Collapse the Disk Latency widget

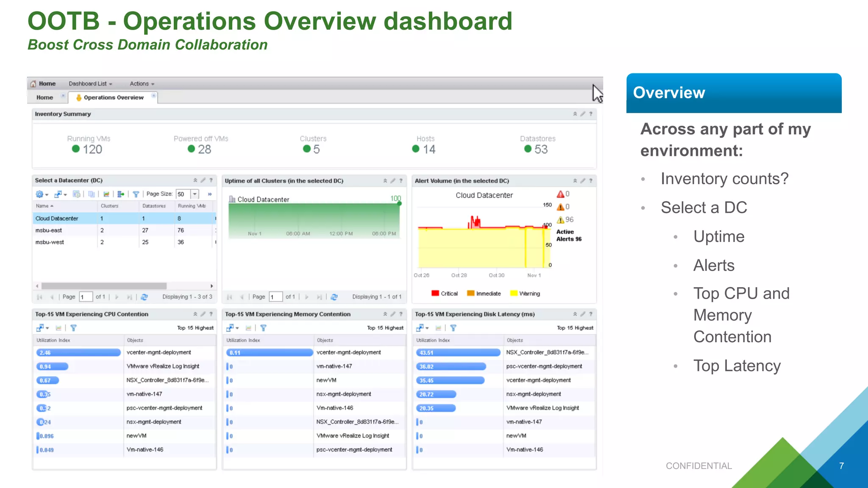point(575,314)
